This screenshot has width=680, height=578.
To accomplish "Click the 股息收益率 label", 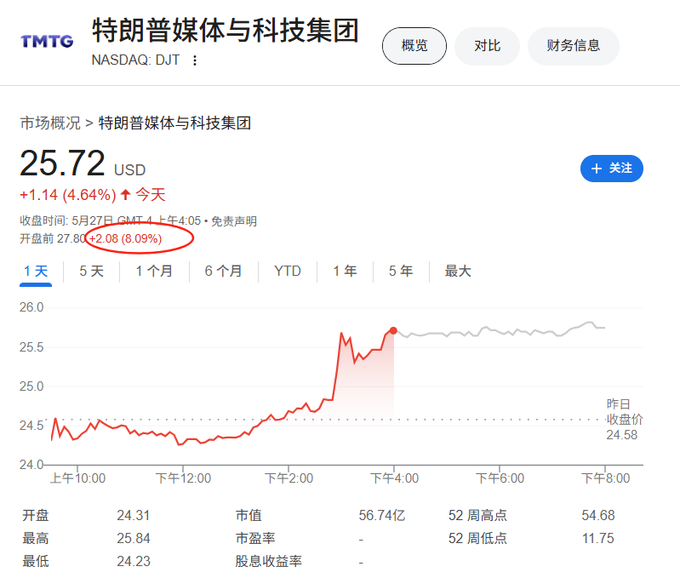I will (x=268, y=562).
